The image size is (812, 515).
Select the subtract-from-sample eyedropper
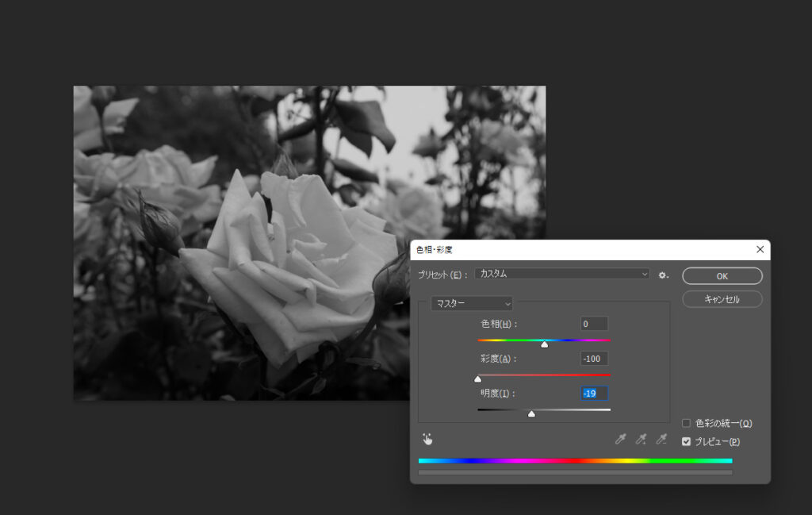click(x=661, y=439)
